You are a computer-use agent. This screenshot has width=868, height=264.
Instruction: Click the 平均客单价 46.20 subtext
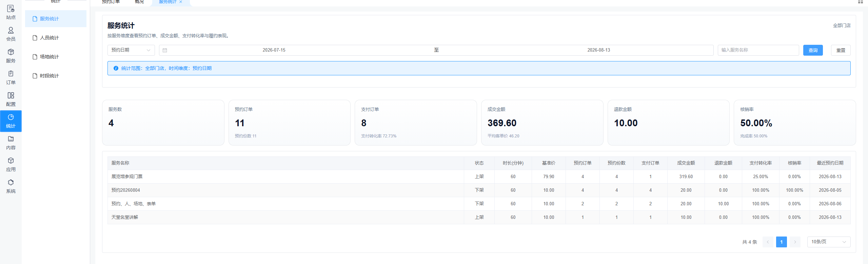point(503,136)
